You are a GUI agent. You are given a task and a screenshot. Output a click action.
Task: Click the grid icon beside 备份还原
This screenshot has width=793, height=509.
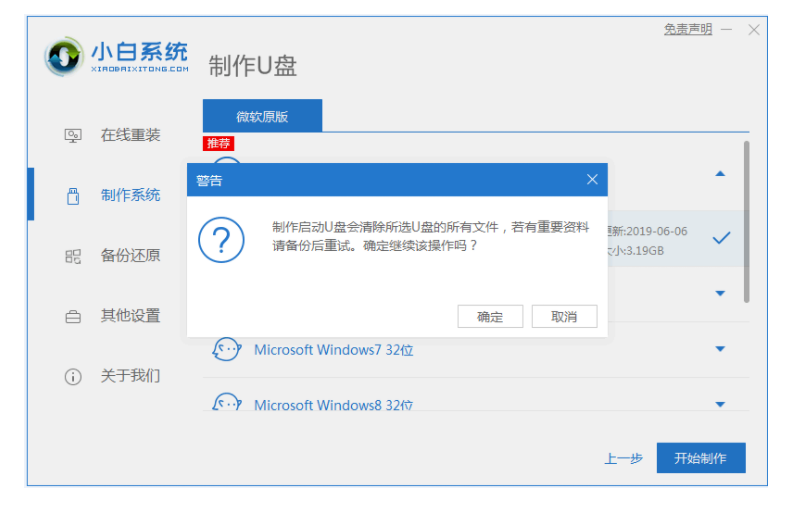73,256
